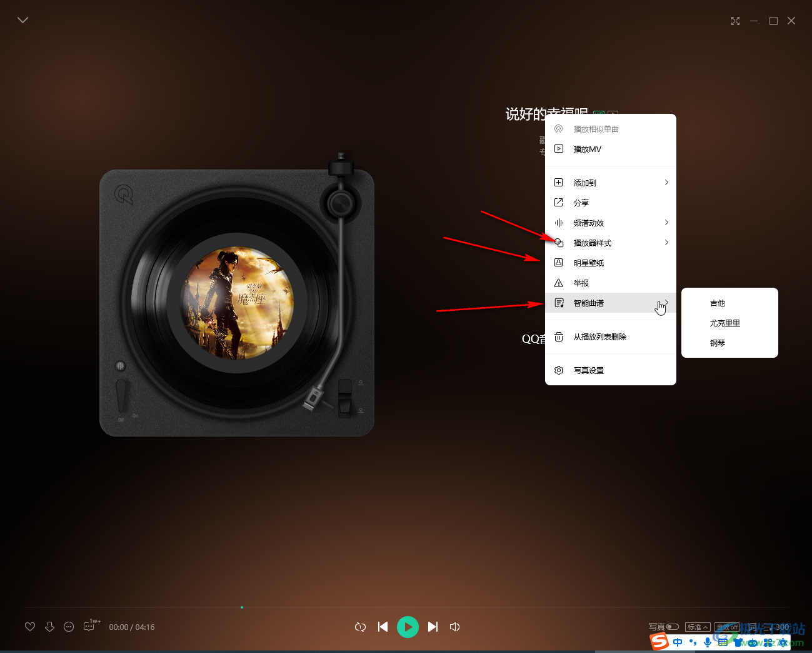Open the 标准 quality dropdown
This screenshot has width=812, height=653.
pos(698,627)
